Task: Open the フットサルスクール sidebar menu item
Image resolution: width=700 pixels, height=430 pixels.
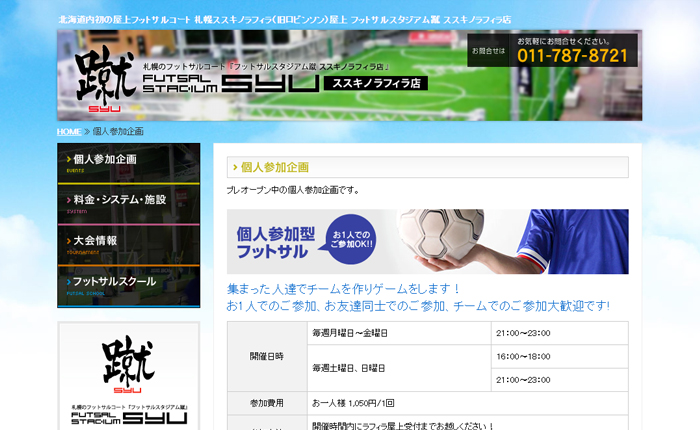Action: click(129, 287)
